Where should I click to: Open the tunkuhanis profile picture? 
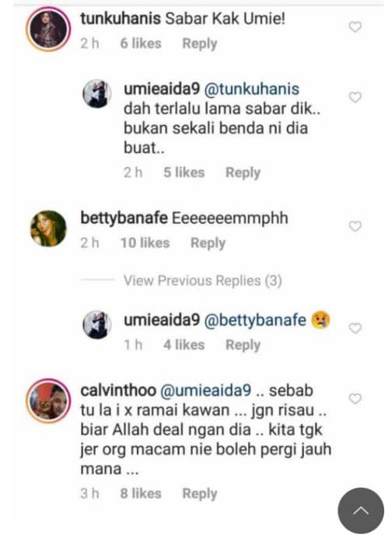pos(48,30)
